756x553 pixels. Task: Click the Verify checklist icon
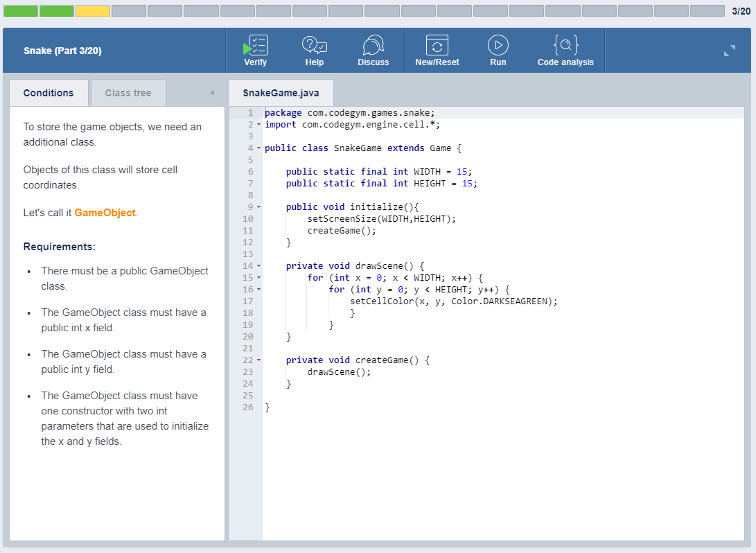256,45
